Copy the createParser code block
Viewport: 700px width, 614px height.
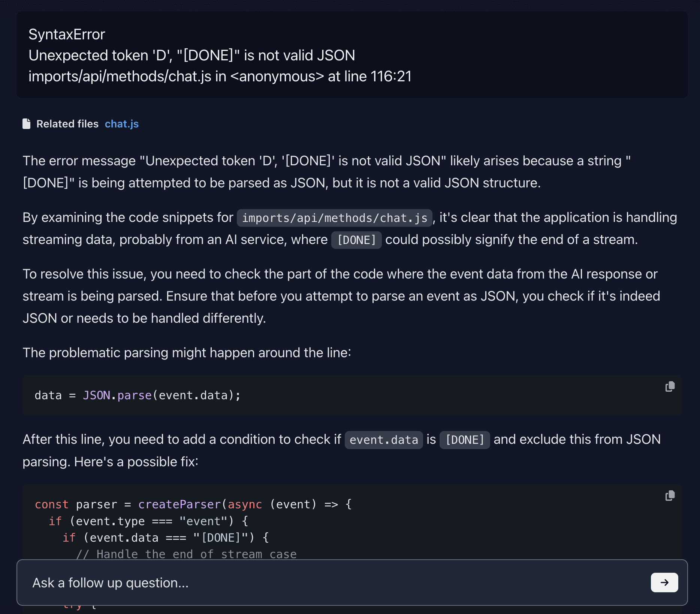point(670,496)
